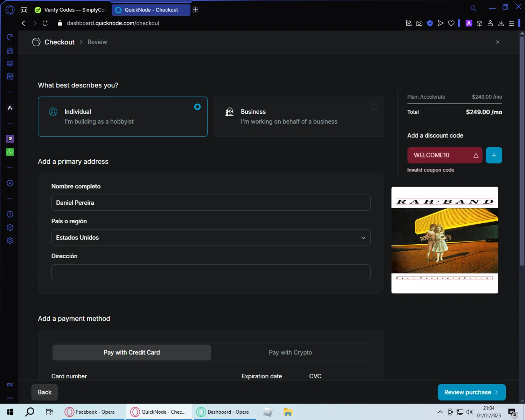The width and height of the screenshot is (525, 420).
Task: Select the Business radio option
Action: coord(374,107)
